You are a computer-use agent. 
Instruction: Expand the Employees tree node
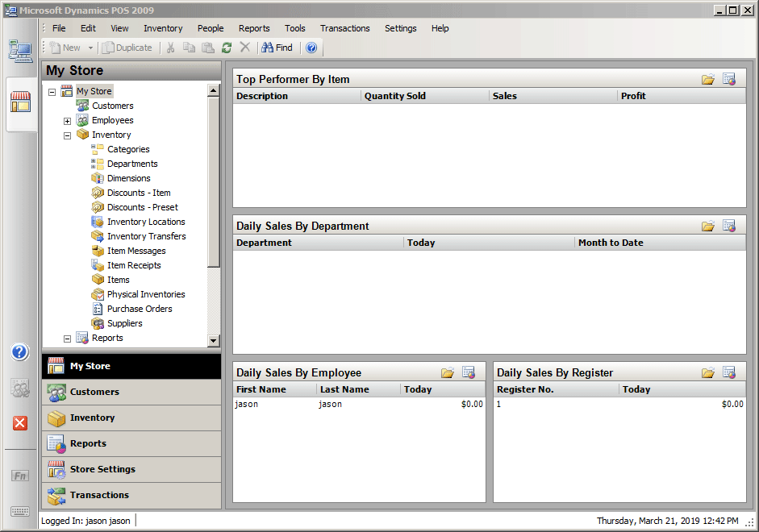[67, 121]
